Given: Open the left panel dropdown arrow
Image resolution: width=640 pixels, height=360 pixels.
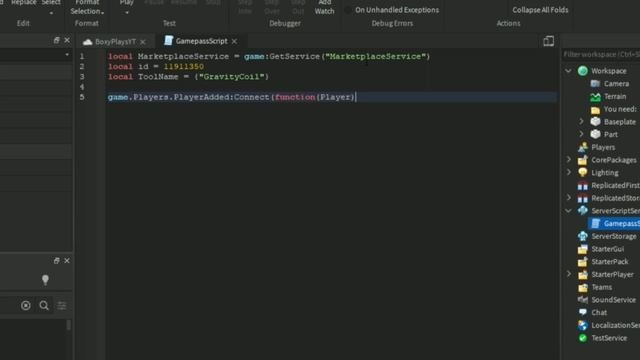Looking at the screenshot, I should pyautogui.click(x=67, y=54).
